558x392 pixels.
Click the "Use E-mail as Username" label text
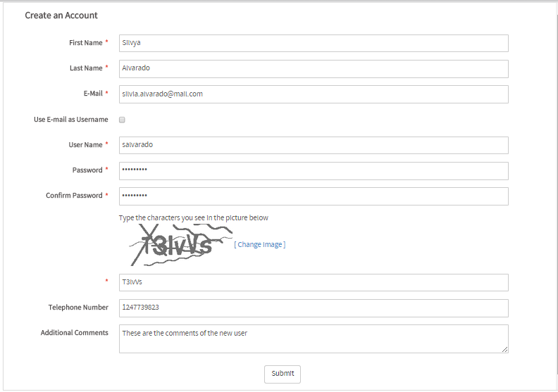point(70,120)
